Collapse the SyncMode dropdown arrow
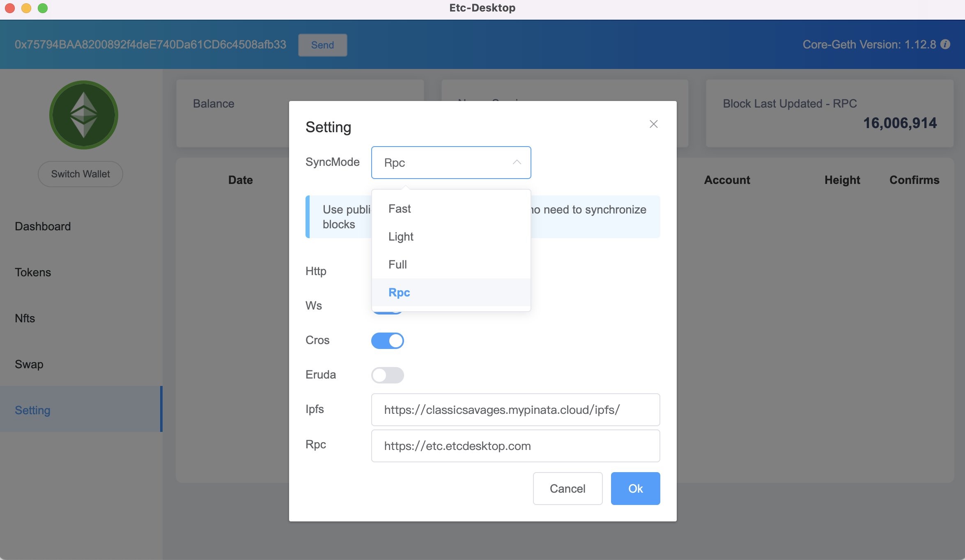Image resolution: width=965 pixels, height=560 pixels. click(517, 163)
